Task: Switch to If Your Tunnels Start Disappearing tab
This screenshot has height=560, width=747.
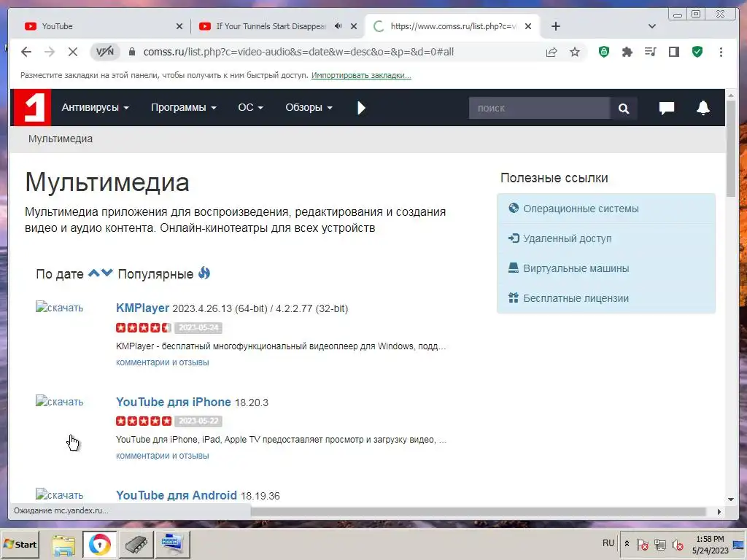Action: coord(271,26)
